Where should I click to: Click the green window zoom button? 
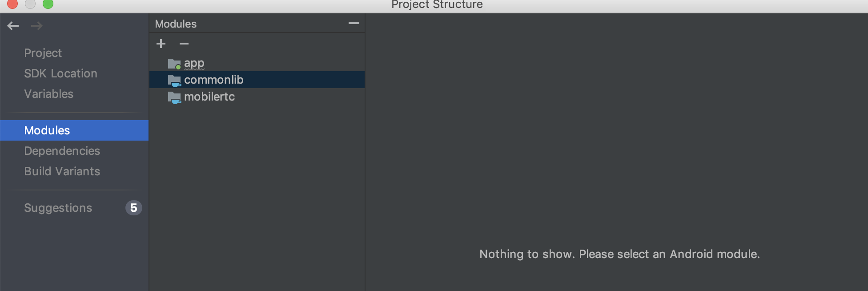(x=48, y=4)
